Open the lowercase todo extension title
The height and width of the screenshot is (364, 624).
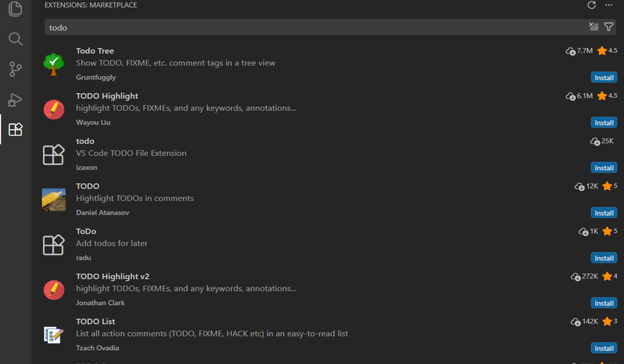(x=85, y=141)
